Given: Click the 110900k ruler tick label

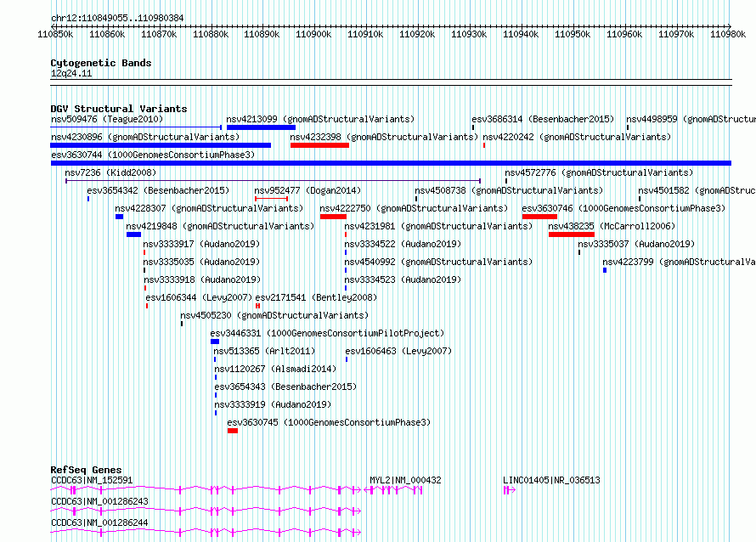Looking at the screenshot, I should [x=313, y=34].
